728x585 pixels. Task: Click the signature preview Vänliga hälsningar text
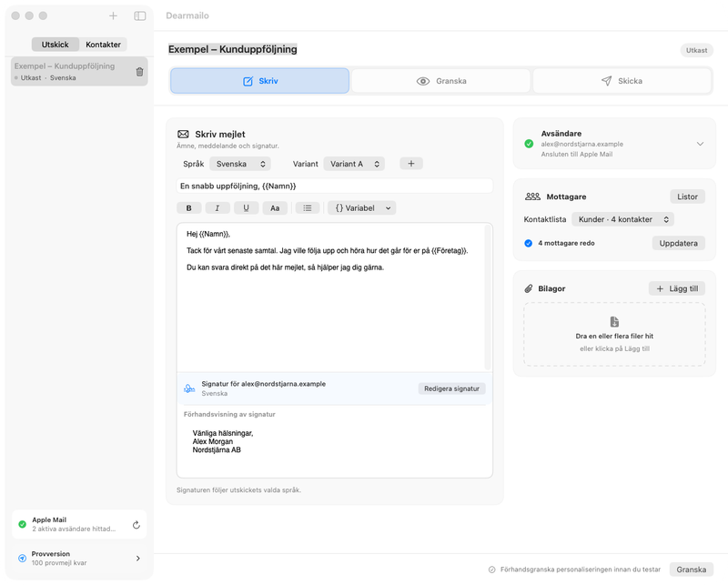pyautogui.click(x=223, y=433)
